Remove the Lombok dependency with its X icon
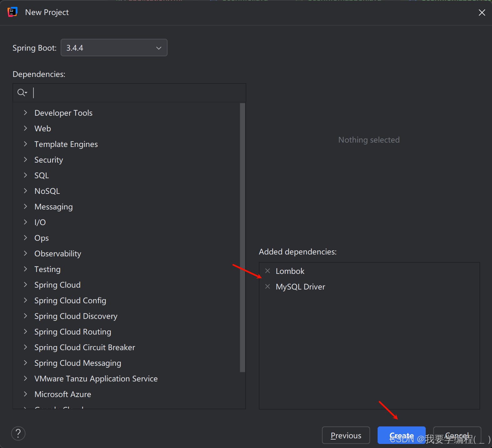The image size is (492, 448). click(x=268, y=271)
